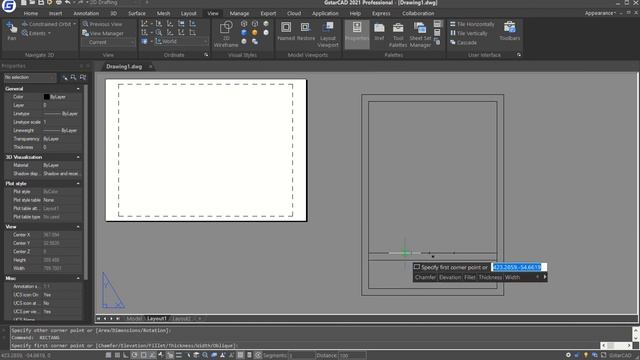The width and height of the screenshot is (640, 360).
Task: Open Ordinate panel dialog launcher
Action: pos(206,55)
